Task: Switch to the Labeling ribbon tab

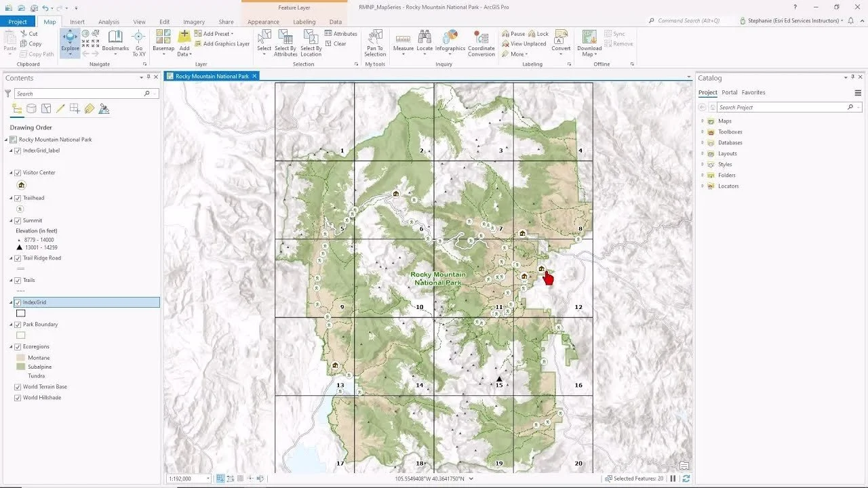Action: (304, 21)
